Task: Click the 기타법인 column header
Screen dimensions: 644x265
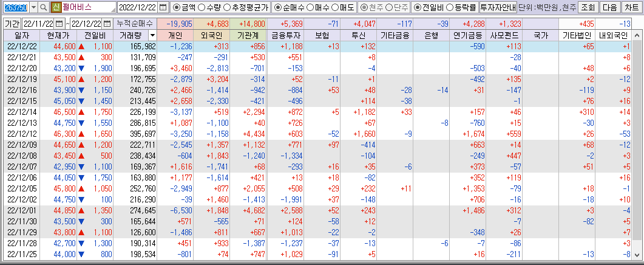Action: pyautogui.click(x=577, y=36)
